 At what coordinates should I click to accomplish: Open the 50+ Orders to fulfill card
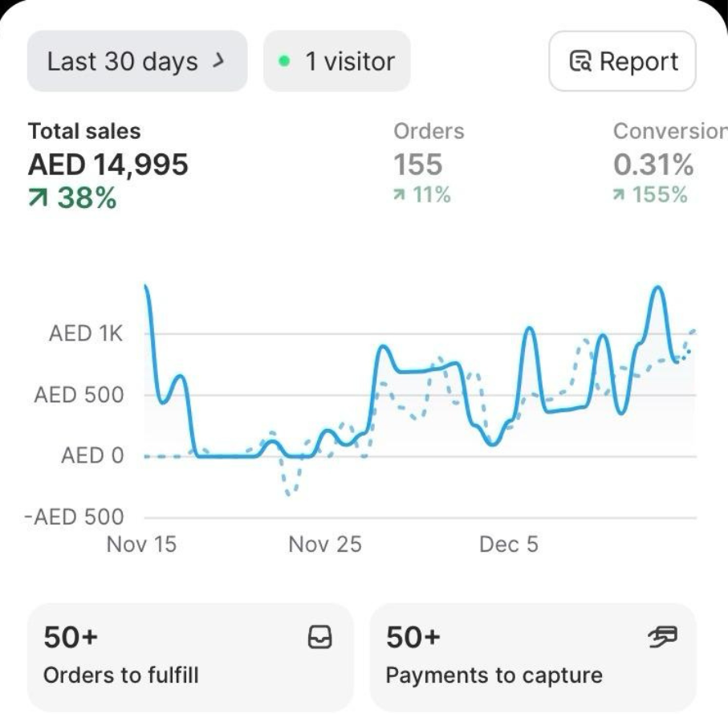189,657
